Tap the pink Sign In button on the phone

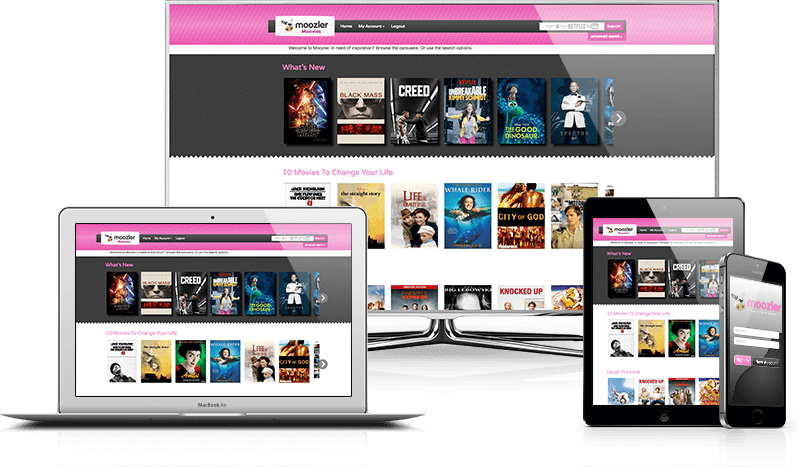[x=742, y=360]
